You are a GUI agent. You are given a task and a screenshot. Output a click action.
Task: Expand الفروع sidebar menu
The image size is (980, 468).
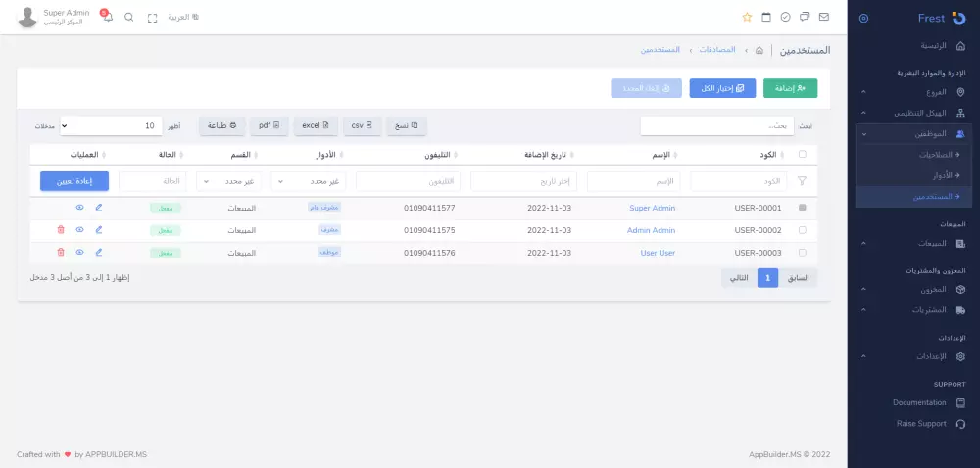tap(913, 92)
